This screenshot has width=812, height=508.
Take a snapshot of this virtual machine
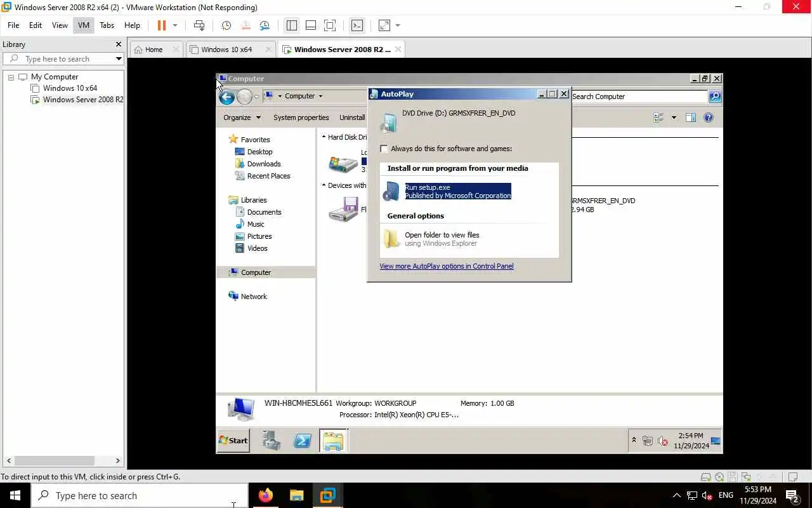[x=226, y=25]
